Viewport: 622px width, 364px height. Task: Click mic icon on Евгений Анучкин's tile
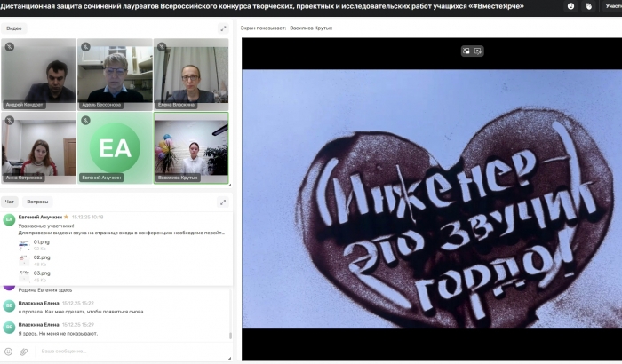tap(85, 119)
